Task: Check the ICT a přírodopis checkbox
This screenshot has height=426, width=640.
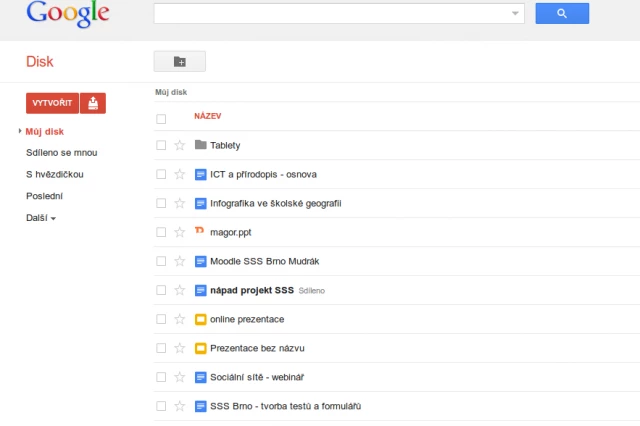Action: click(x=161, y=174)
